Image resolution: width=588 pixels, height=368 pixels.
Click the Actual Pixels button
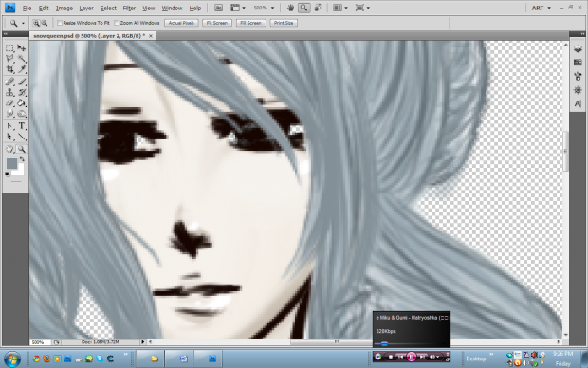pyautogui.click(x=181, y=23)
